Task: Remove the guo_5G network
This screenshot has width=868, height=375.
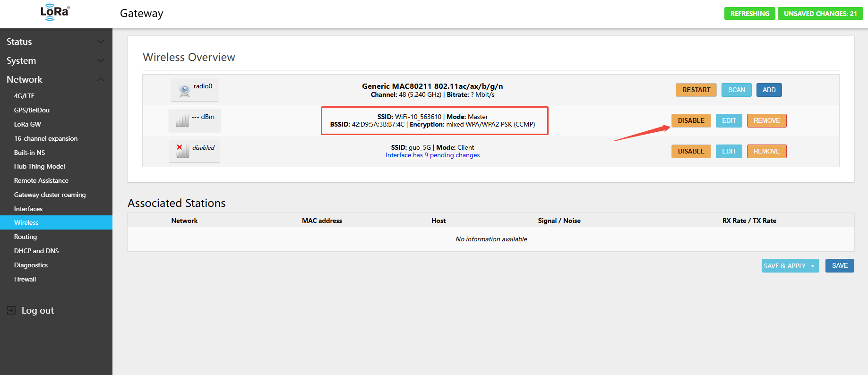Action: click(x=766, y=152)
